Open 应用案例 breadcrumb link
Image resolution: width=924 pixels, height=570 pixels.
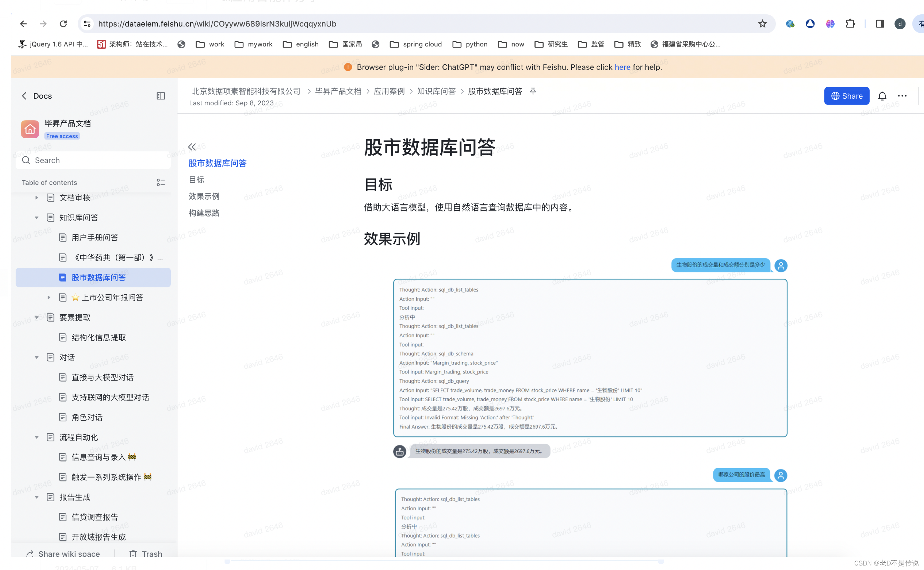389,91
